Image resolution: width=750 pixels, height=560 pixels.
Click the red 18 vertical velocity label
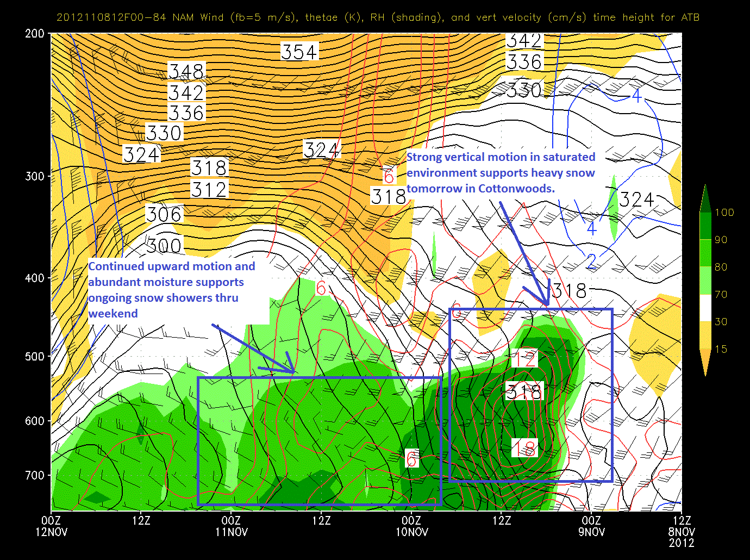[524, 448]
